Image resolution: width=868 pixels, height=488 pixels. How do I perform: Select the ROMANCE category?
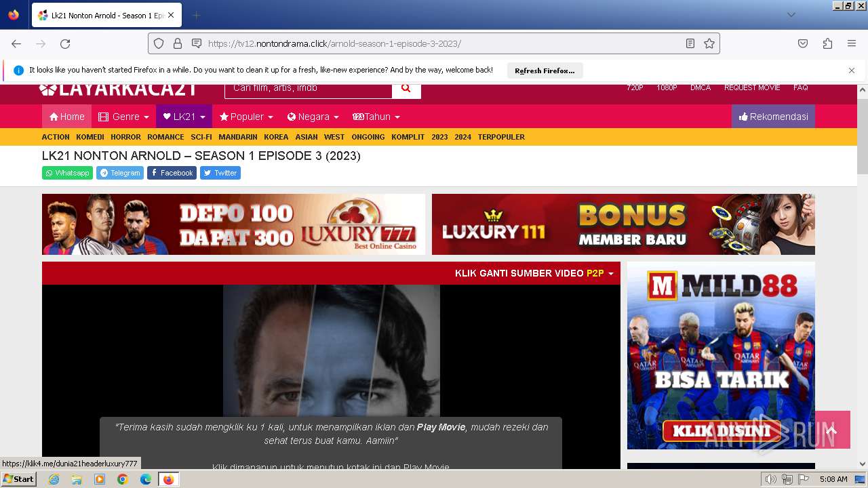point(166,137)
